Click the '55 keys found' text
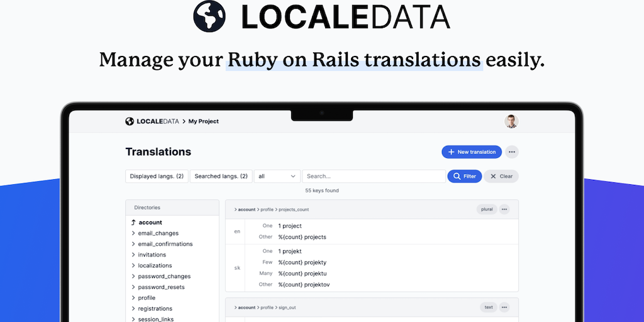Image resolution: width=644 pixels, height=322 pixels. [x=322, y=191]
